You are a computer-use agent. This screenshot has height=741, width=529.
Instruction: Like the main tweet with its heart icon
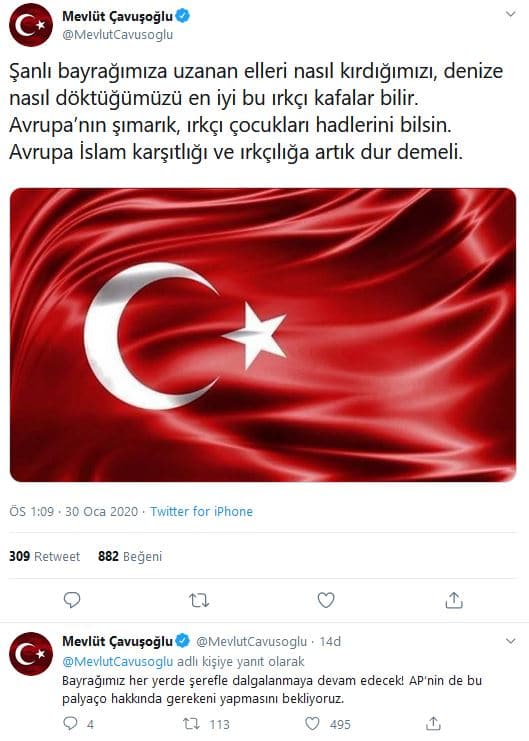tap(326, 600)
